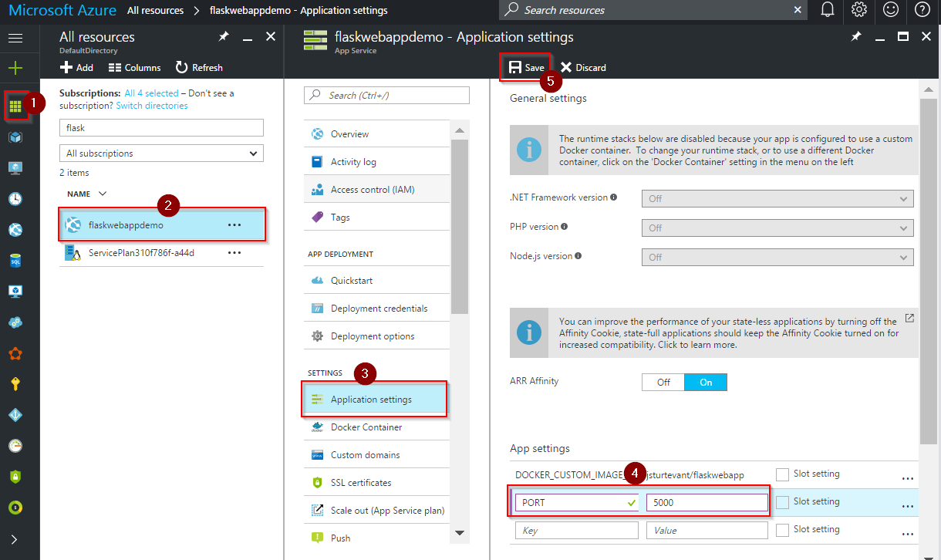
Task: Click the PORT value field showing 5000
Action: point(707,502)
